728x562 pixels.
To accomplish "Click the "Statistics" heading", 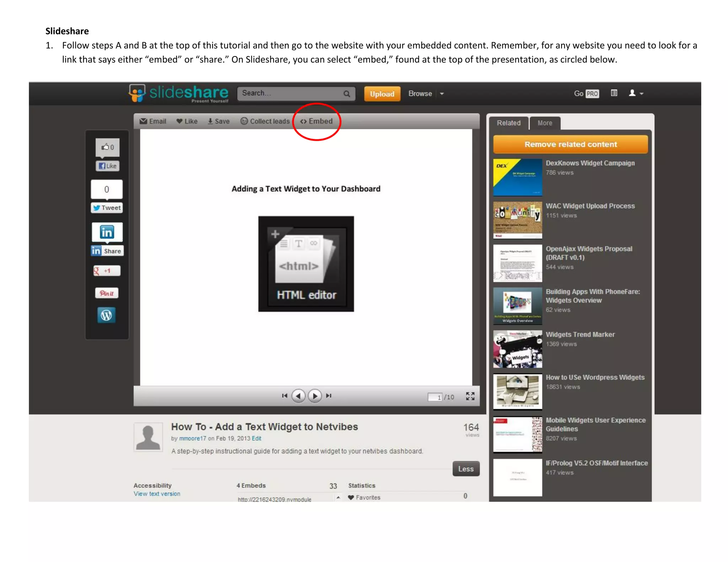I will [362, 486].
